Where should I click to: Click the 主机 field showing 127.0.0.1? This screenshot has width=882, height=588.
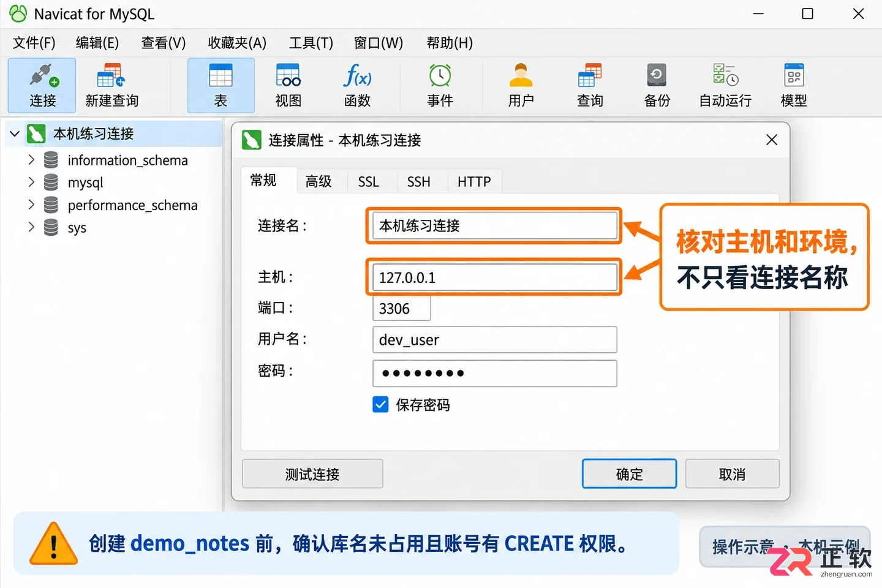[x=495, y=277]
